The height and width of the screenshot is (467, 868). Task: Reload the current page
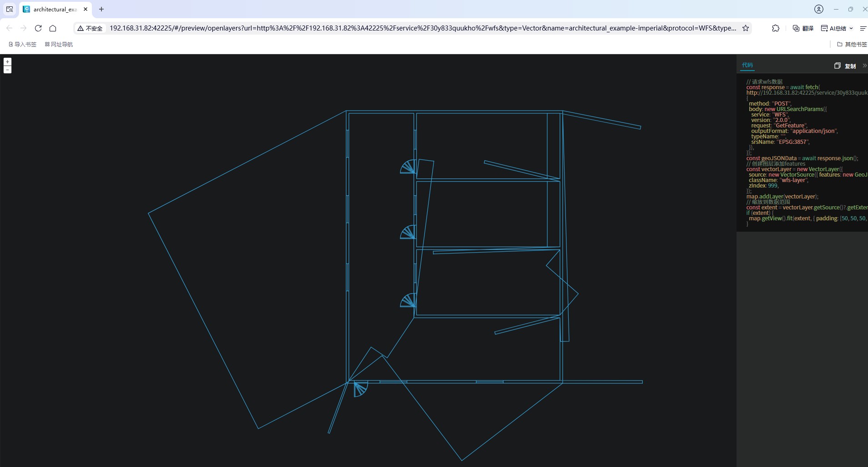[38, 28]
